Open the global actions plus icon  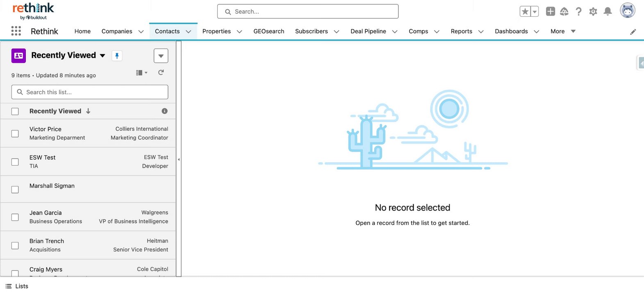tap(551, 11)
